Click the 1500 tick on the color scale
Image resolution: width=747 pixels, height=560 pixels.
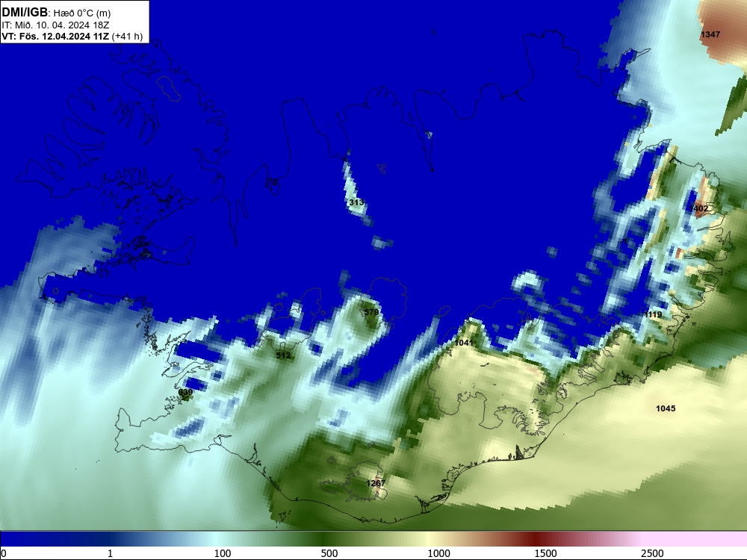click(545, 553)
